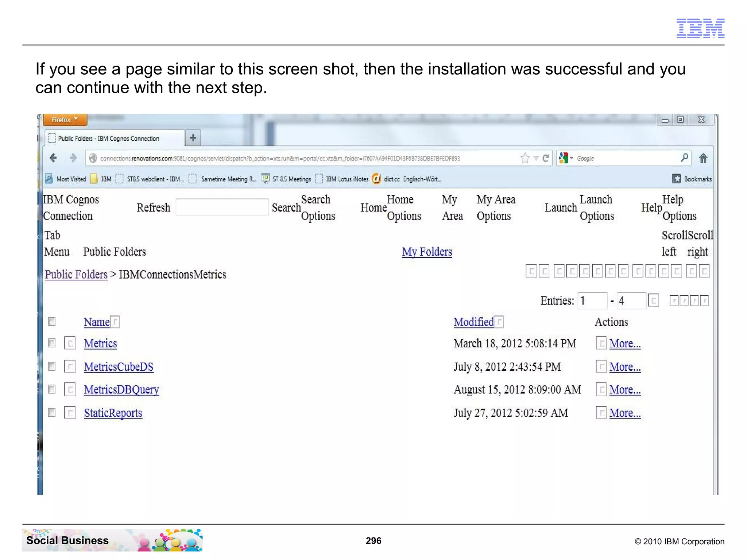Toggle the select-all checkbox in header
The width and height of the screenshot is (747, 560).
pos(52,321)
